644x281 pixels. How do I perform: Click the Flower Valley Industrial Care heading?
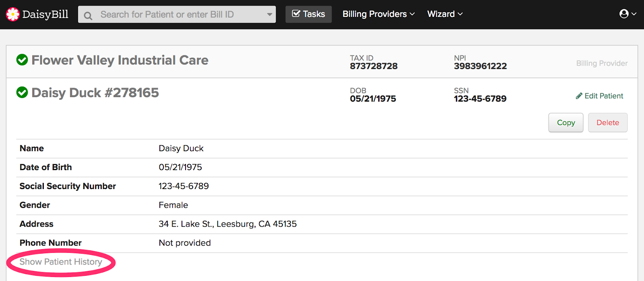(x=120, y=60)
